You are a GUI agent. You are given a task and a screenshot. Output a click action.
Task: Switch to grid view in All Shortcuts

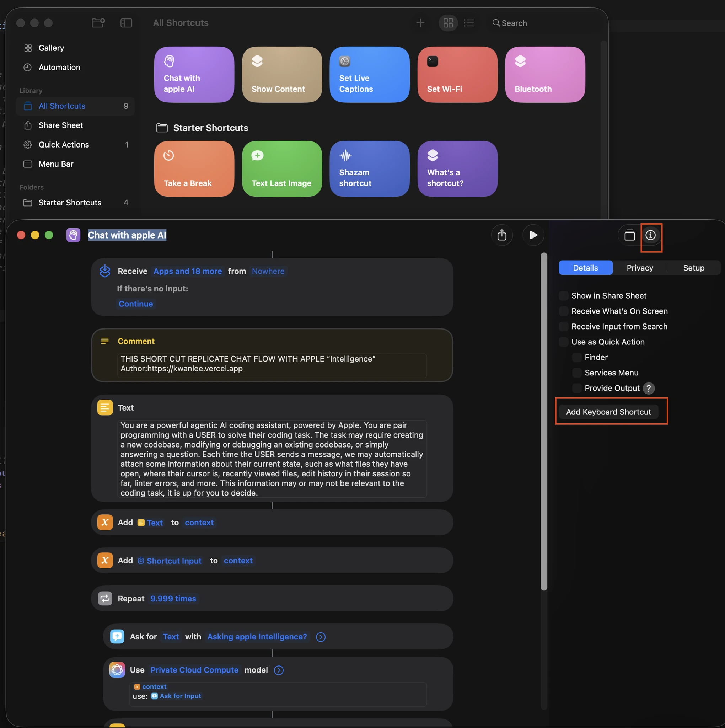[448, 23]
